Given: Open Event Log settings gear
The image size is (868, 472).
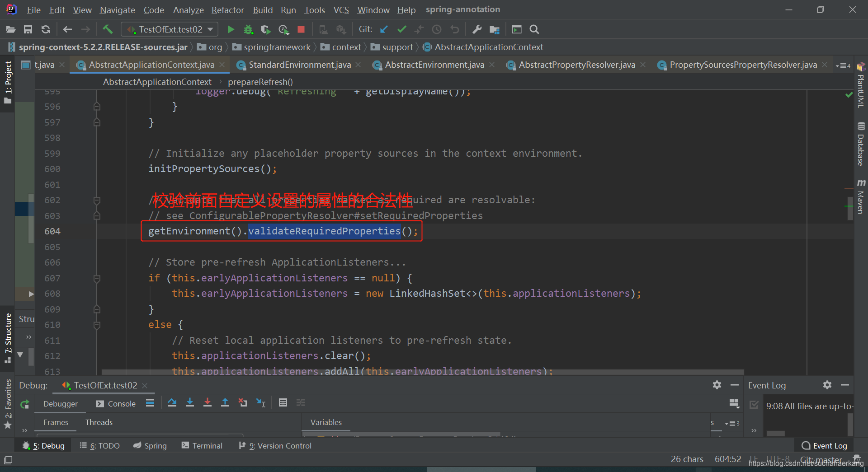Looking at the screenshot, I should point(827,385).
